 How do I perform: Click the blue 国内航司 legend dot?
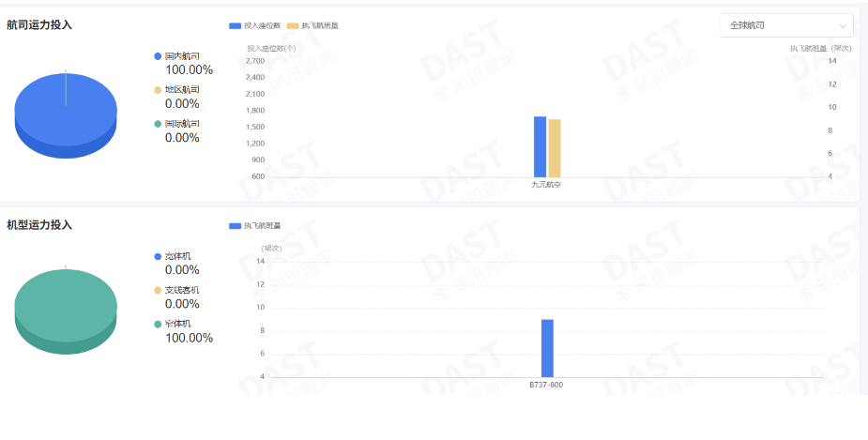pos(158,56)
